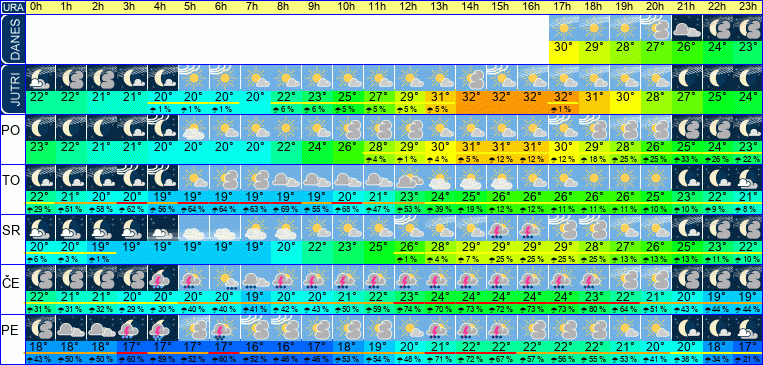Image resolution: width=763 pixels, height=365 pixels.
Task: Click the night storm icon in PE row at 3h
Action: (132, 328)
